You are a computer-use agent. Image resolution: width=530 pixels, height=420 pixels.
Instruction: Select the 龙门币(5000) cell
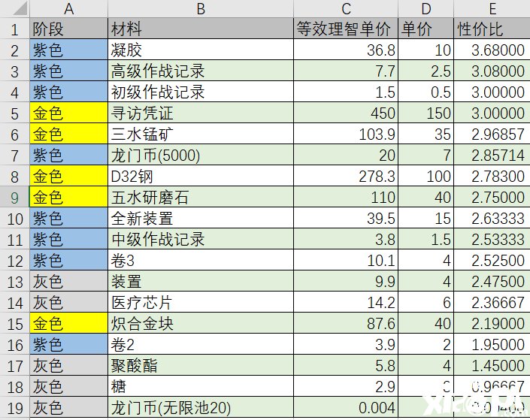click(x=201, y=155)
